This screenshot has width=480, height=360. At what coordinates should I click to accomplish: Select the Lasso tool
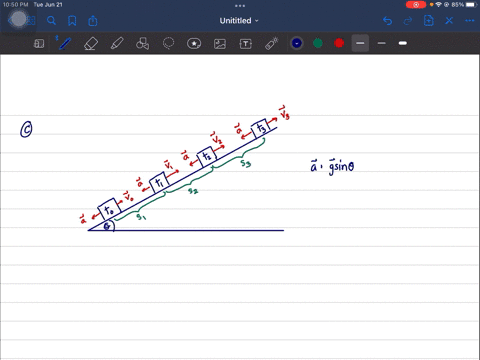pos(168,43)
